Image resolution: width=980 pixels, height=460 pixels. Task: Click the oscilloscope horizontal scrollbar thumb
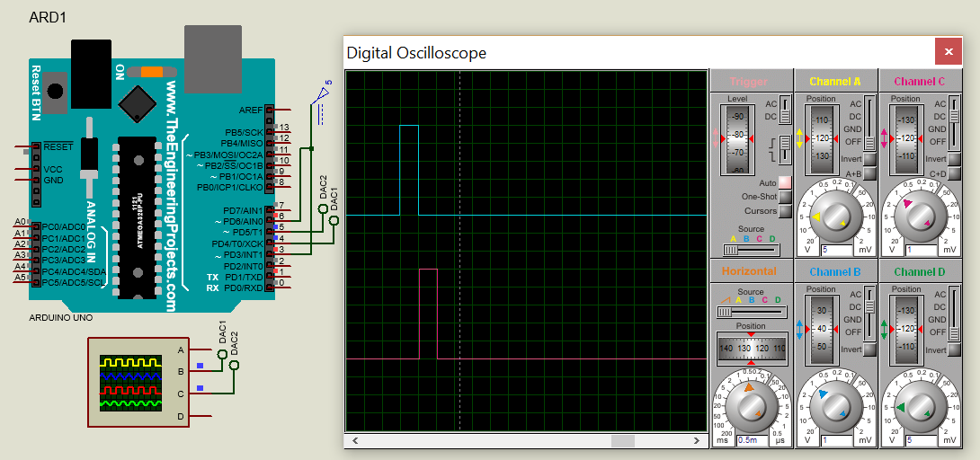click(622, 441)
